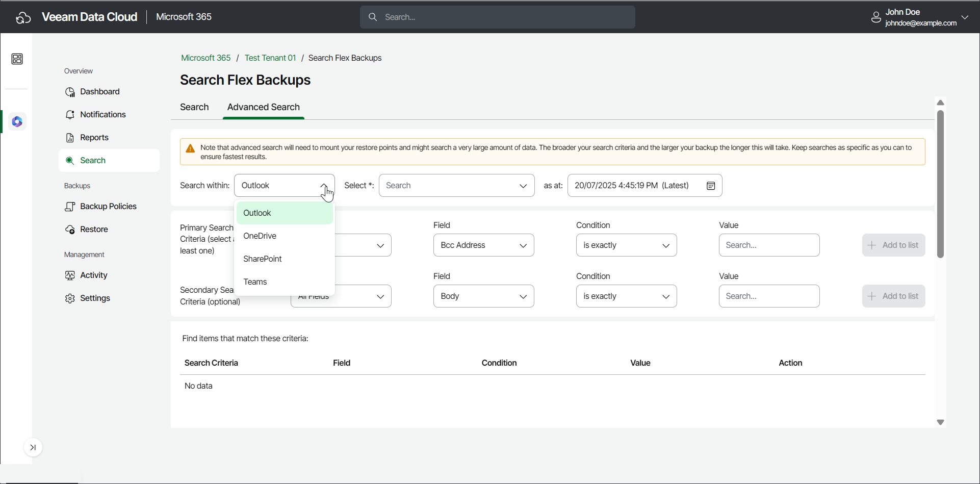Focus the primary Value search field

(x=769, y=245)
